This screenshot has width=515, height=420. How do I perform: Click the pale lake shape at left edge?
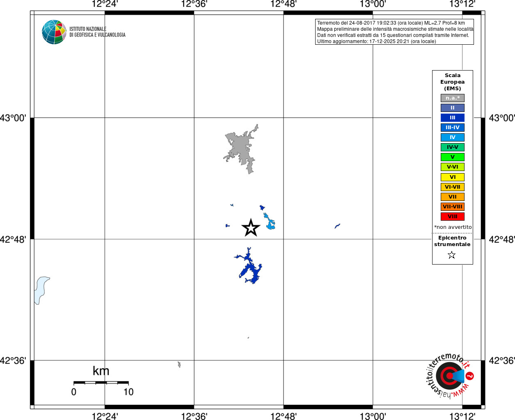41,290
